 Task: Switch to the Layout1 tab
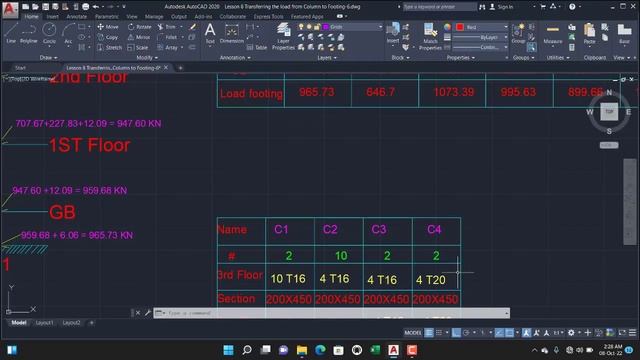click(x=44, y=323)
